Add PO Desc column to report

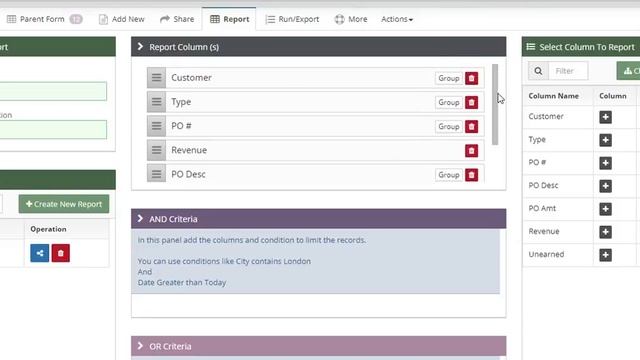coord(605,186)
